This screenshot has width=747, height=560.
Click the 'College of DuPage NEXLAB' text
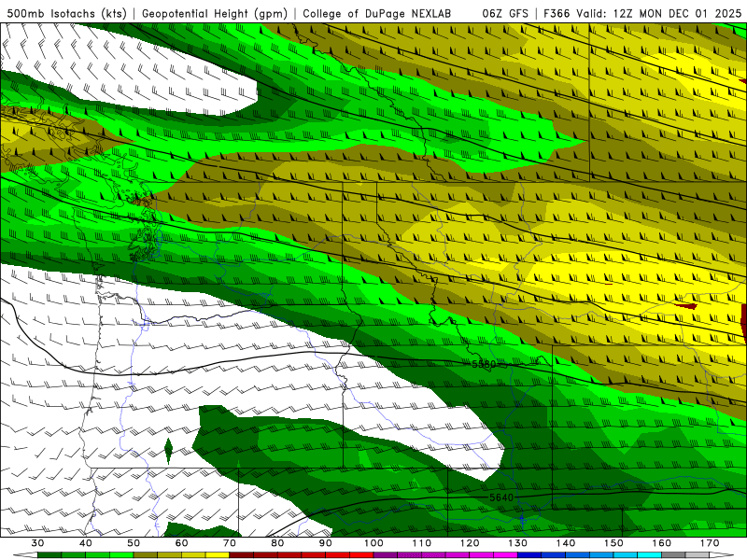click(376, 13)
